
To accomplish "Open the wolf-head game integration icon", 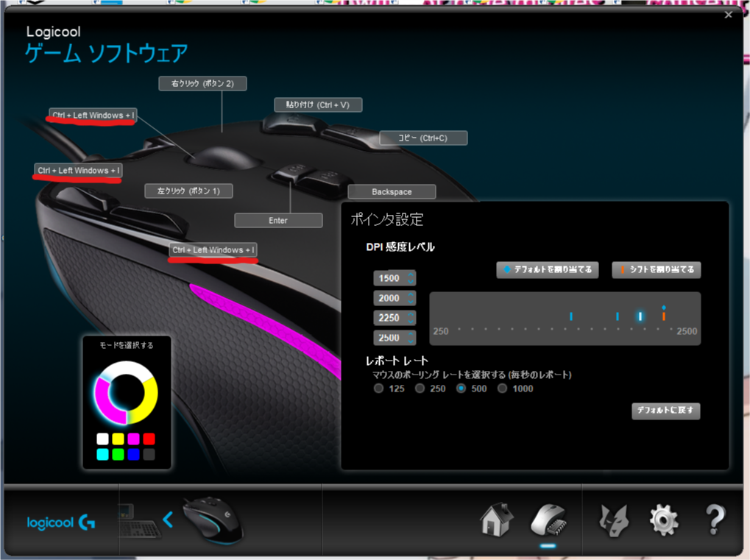I will click(x=613, y=520).
